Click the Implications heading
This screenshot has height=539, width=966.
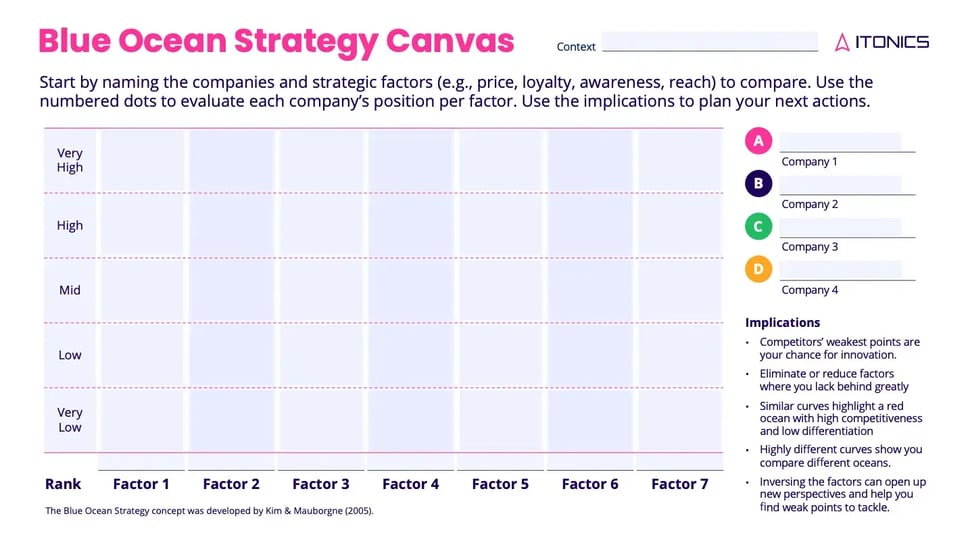point(782,322)
